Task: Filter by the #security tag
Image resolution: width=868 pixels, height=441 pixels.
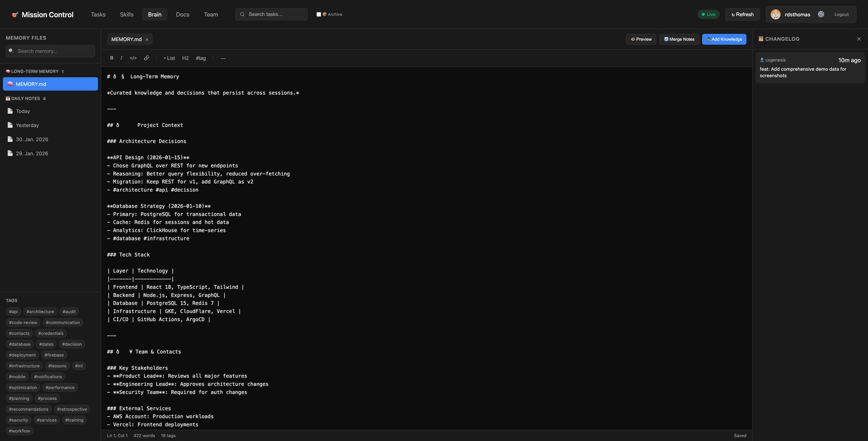Action: point(19,420)
